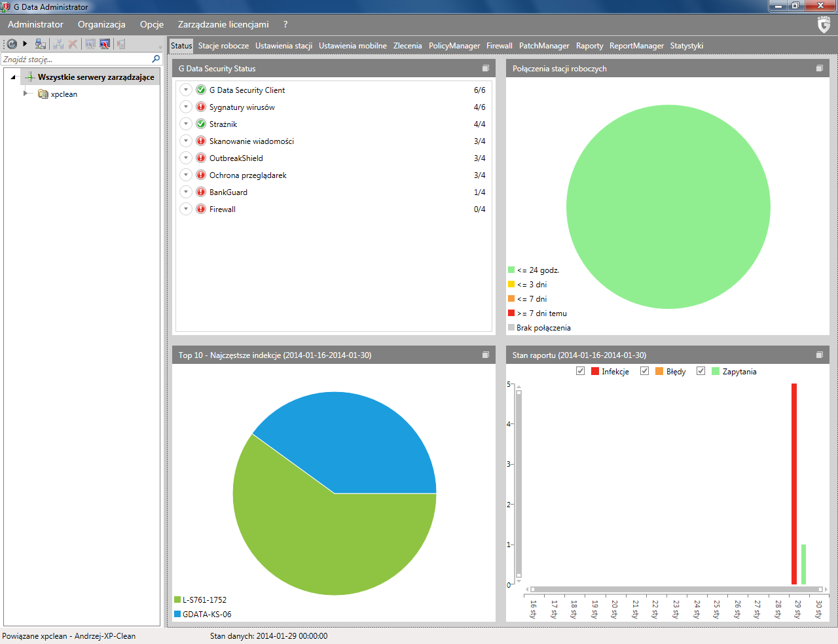Expand the Firewall status row
The height and width of the screenshot is (644, 838).
pos(186,209)
